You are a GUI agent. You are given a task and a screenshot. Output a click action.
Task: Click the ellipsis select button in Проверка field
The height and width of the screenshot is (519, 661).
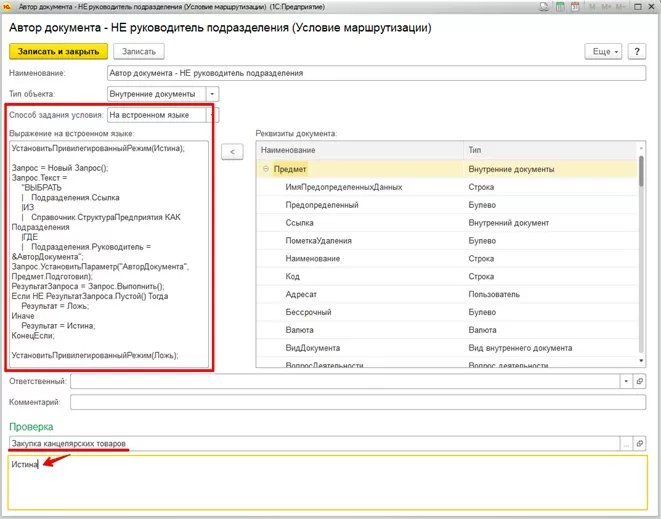[x=626, y=443]
